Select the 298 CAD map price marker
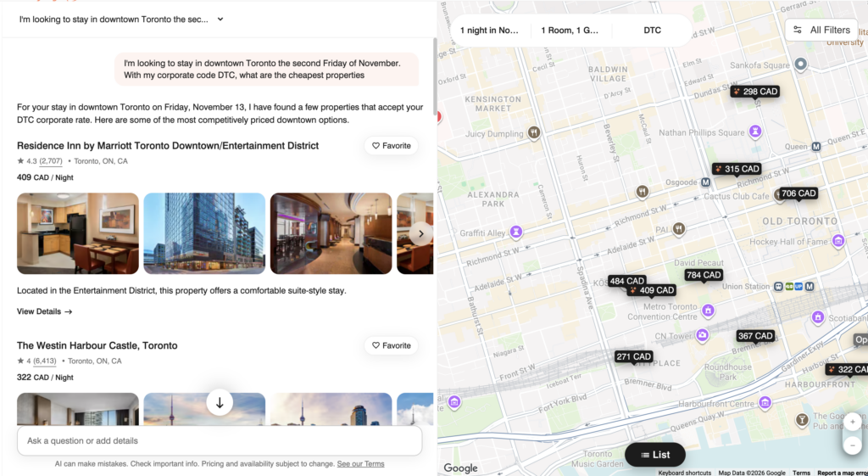Screen dimensions: 868x476 (755, 92)
